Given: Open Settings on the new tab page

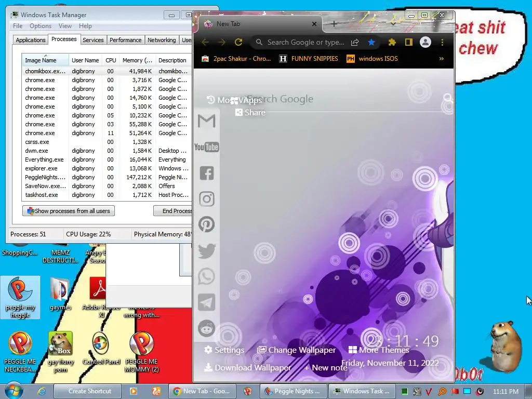Looking at the screenshot, I should [x=224, y=350].
